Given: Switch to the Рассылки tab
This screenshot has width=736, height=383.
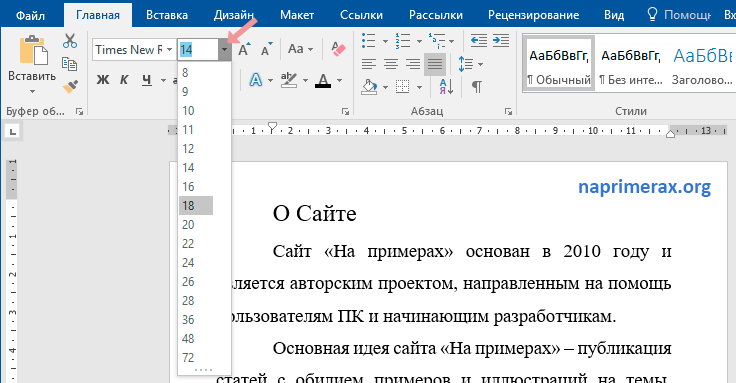Looking at the screenshot, I should [x=436, y=15].
